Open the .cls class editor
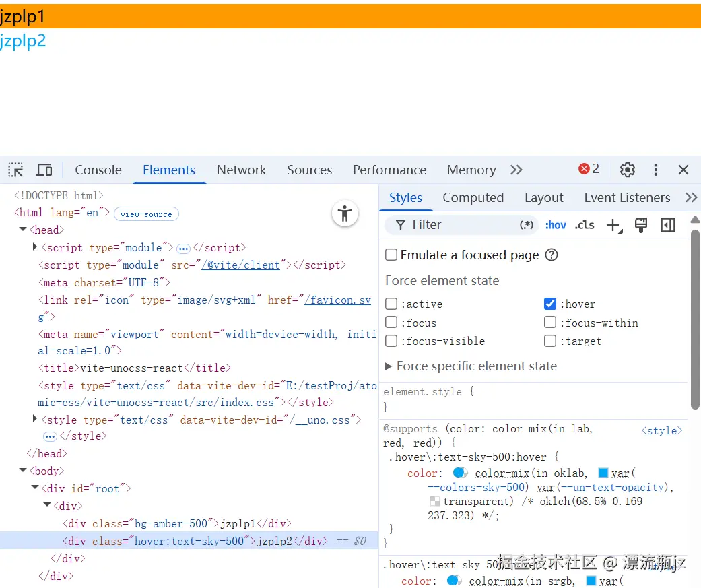This screenshot has height=588, width=701. [585, 225]
